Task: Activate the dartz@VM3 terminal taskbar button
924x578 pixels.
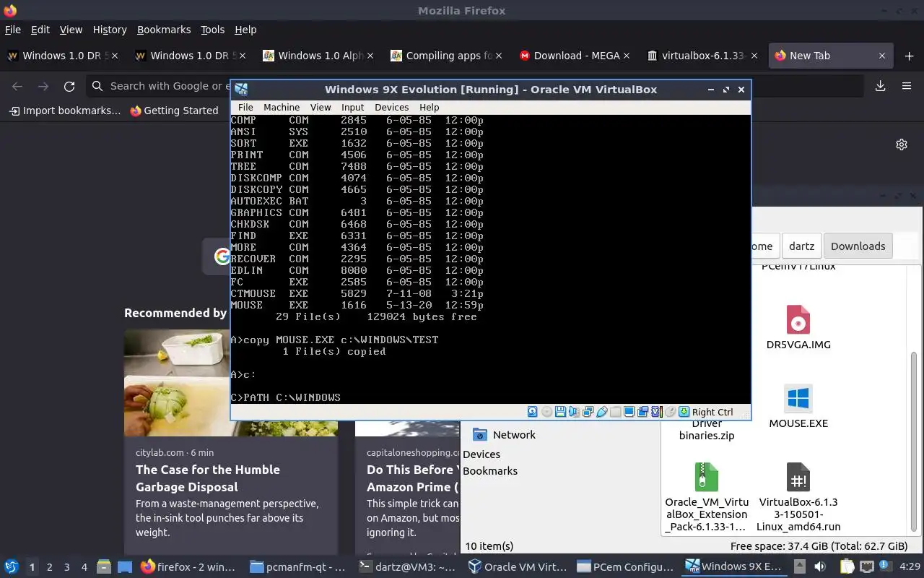Action: click(x=407, y=567)
